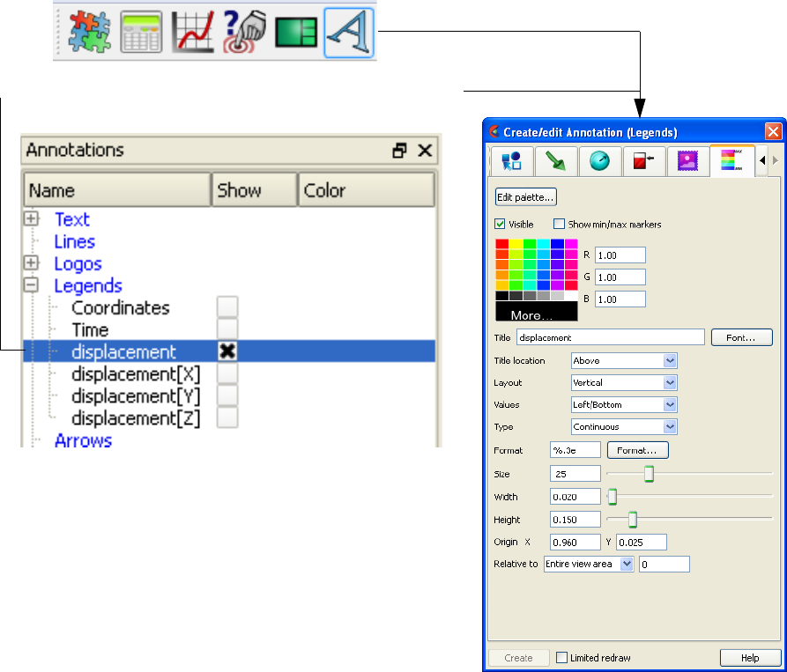The width and height of the screenshot is (787, 672).
Task: Click the Height slider handle
Action: (x=633, y=520)
